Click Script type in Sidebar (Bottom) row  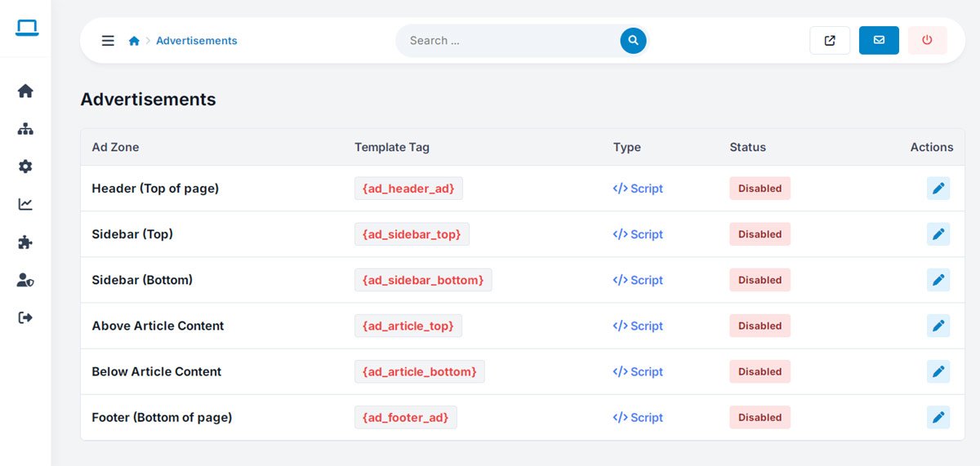tap(638, 280)
